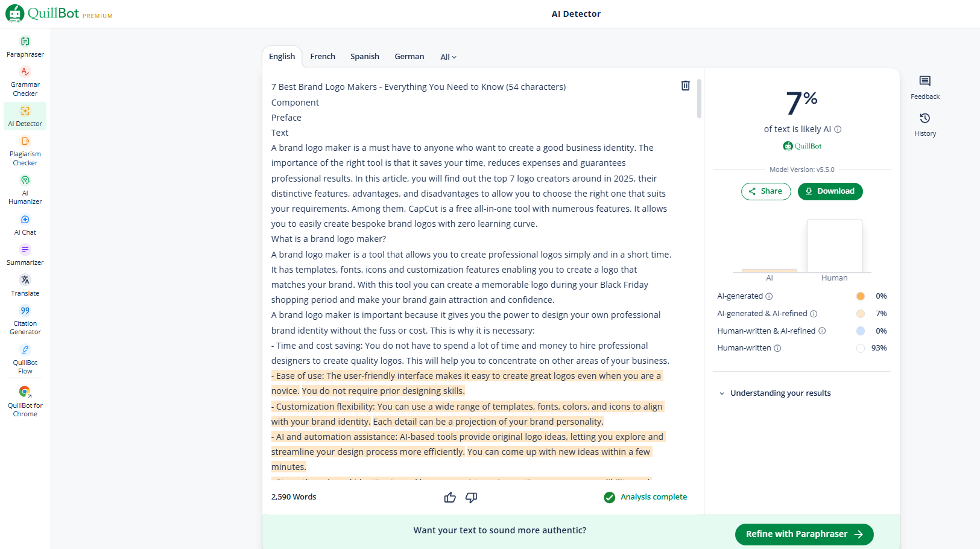Open the Summarizer tool
The image size is (980, 549).
[x=25, y=255]
